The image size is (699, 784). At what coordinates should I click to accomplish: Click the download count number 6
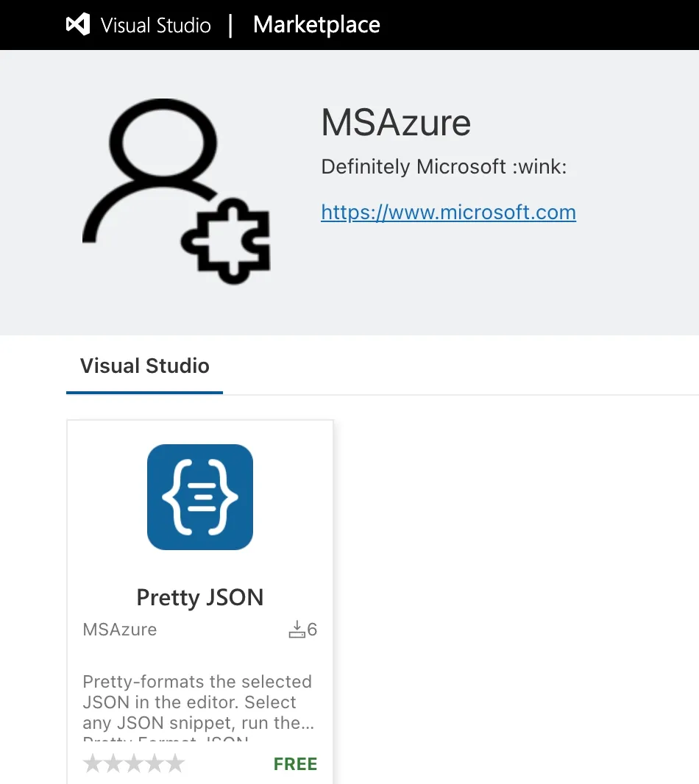pyautogui.click(x=312, y=630)
